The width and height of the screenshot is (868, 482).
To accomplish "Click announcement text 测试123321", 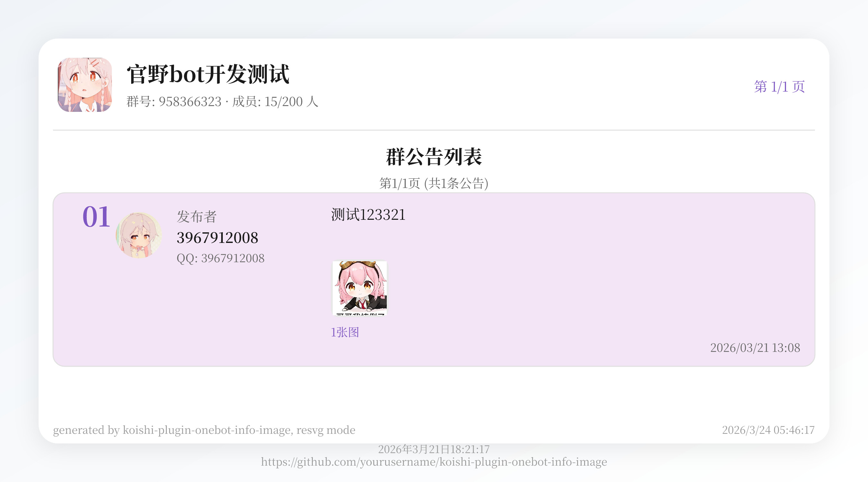I will click(x=368, y=215).
